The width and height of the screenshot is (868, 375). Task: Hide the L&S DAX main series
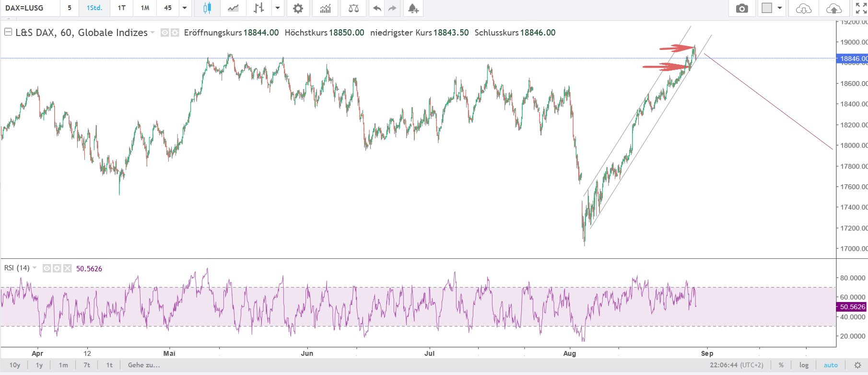pyautogui.click(x=164, y=33)
